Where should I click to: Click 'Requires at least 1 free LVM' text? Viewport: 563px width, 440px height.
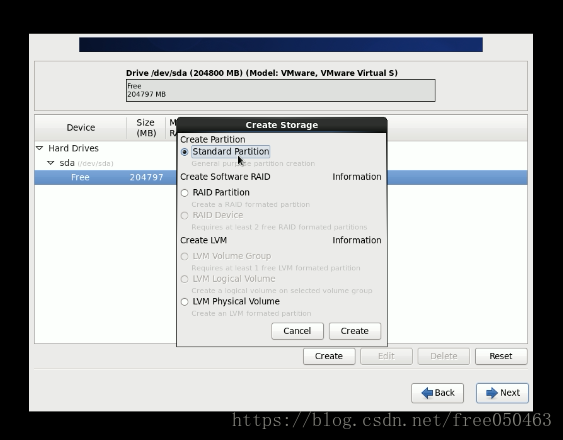click(276, 268)
